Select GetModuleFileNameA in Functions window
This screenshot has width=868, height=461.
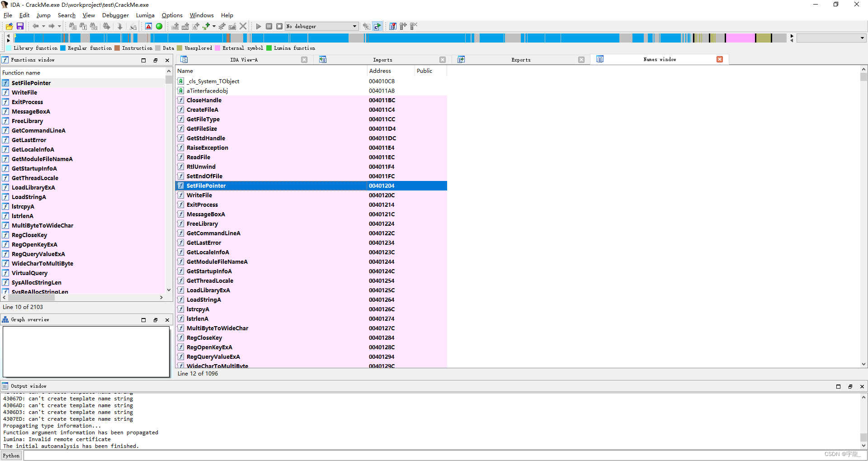click(83, 159)
